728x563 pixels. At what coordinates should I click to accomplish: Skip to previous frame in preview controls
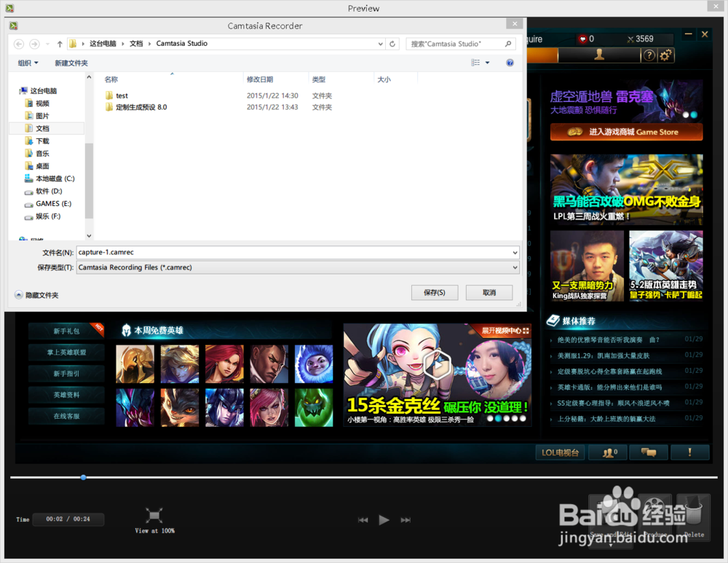(363, 520)
